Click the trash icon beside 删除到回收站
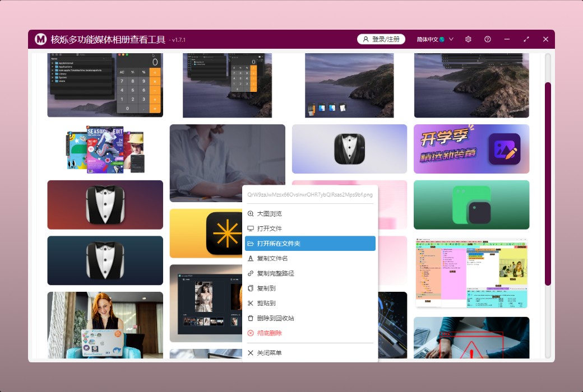 (251, 318)
